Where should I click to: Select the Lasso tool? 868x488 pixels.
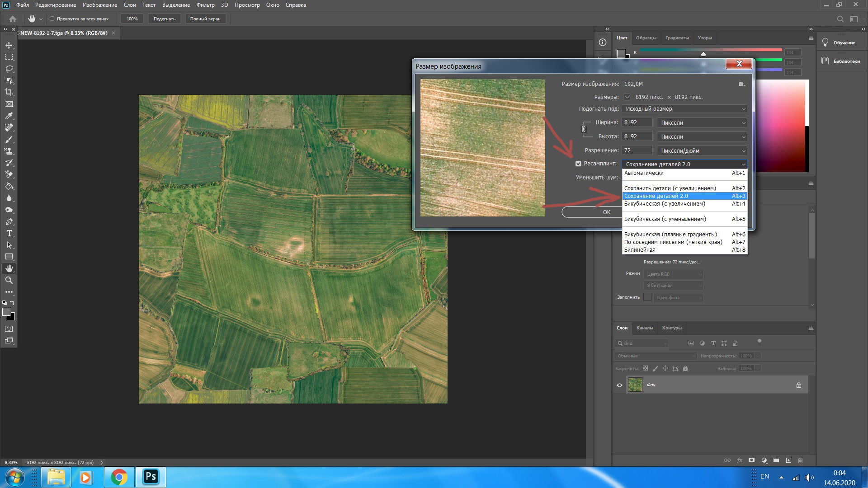(x=9, y=69)
